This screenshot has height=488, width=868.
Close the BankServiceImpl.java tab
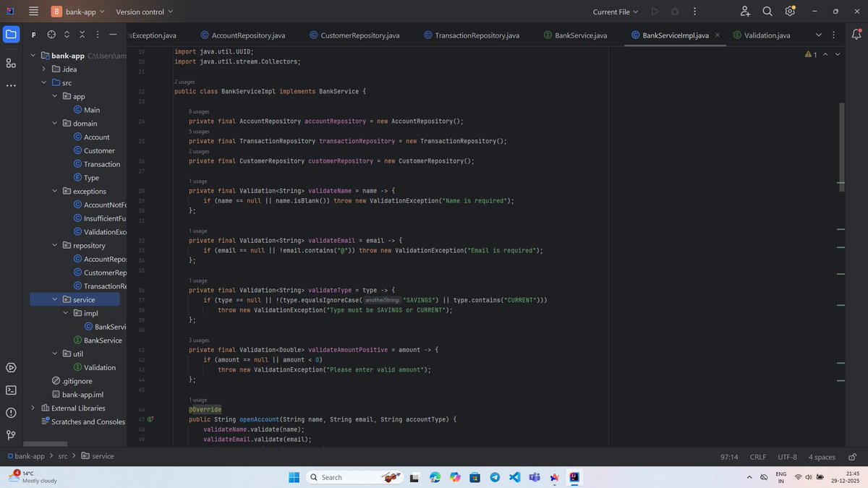coord(718,35)
